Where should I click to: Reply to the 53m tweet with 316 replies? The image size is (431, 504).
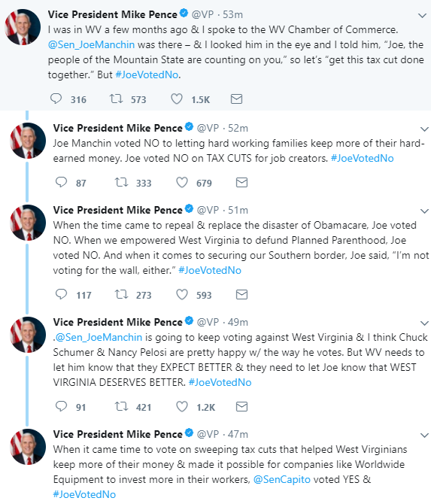56,99
